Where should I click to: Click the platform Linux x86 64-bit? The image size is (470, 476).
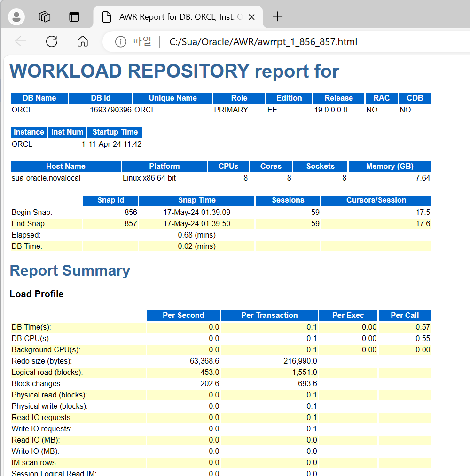[x=149, y=178]
